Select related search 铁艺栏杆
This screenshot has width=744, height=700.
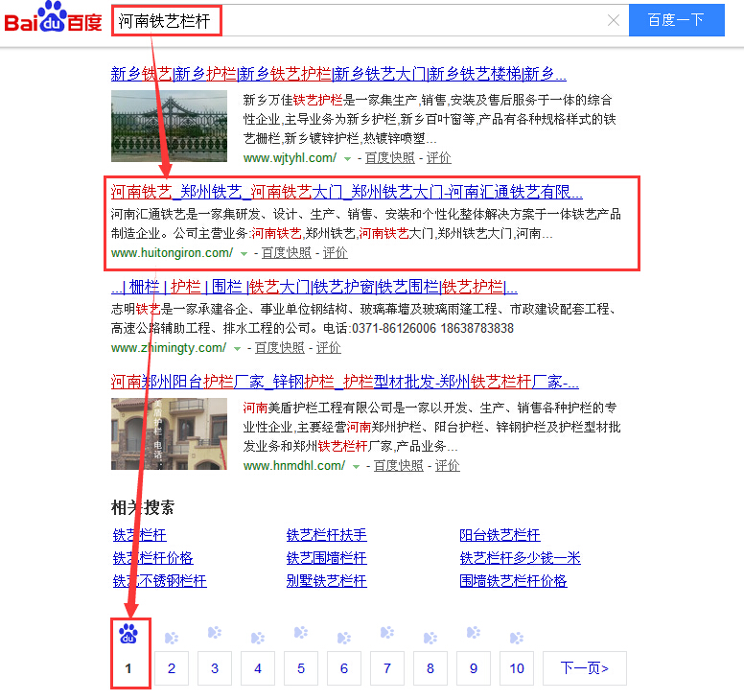[140, 535]
